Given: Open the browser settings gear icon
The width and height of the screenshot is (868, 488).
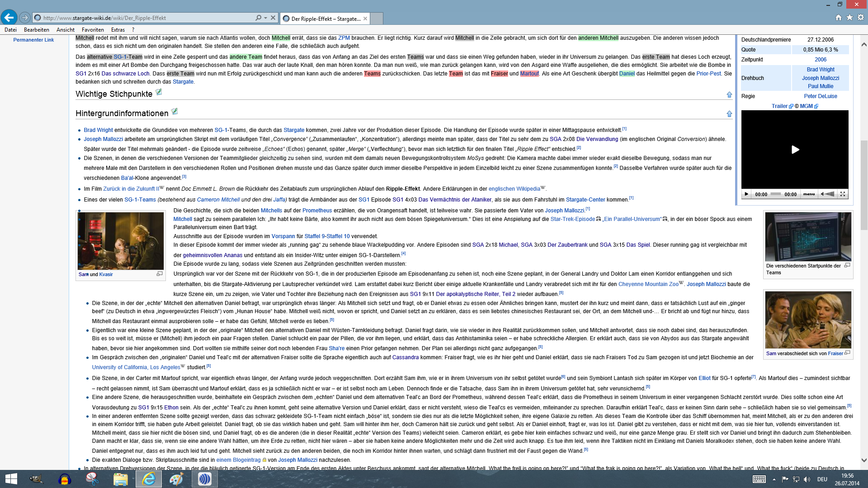Looking at the screenshot, I should click(x=861, y=18).
